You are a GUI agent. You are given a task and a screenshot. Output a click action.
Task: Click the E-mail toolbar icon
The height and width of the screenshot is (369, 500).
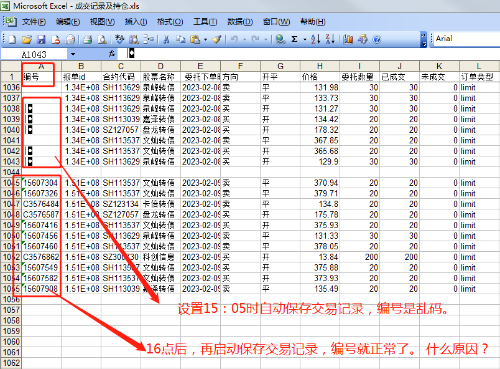pyautogui.click(x=70, y=39)
